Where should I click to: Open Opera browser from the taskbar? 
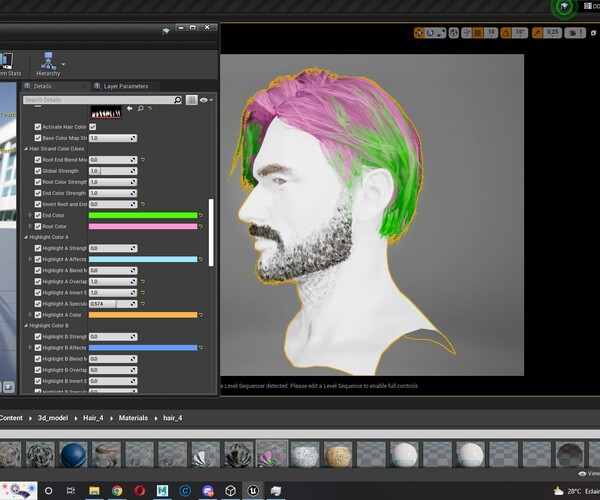[140, 490]
